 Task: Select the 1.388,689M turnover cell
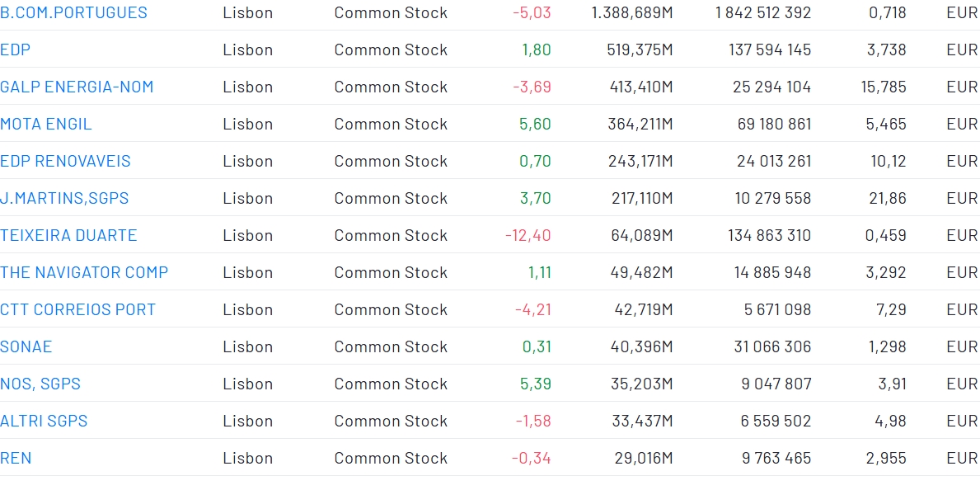pyautogui.click(x=632, y=13)
